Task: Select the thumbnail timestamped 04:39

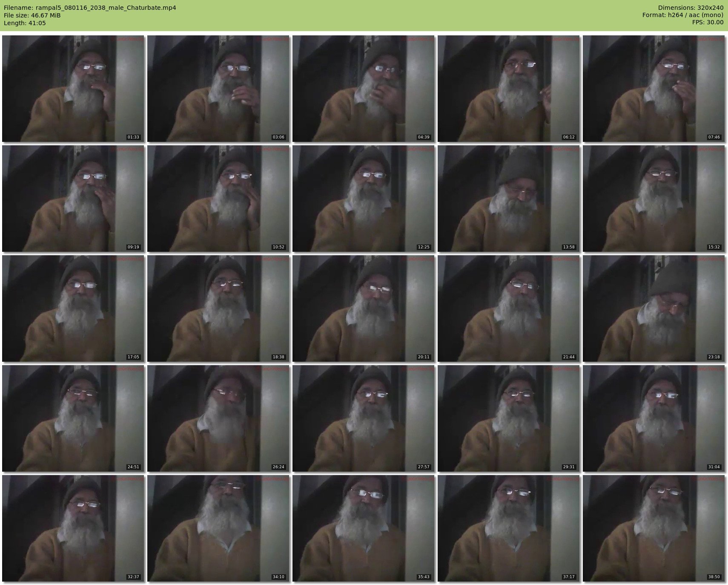Action: [x=363, y=89]
